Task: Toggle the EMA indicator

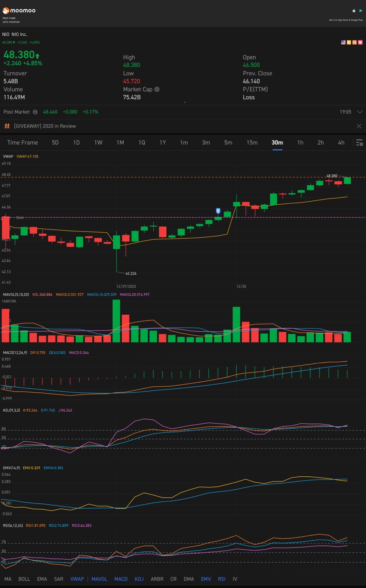Action: coord(42,579)
